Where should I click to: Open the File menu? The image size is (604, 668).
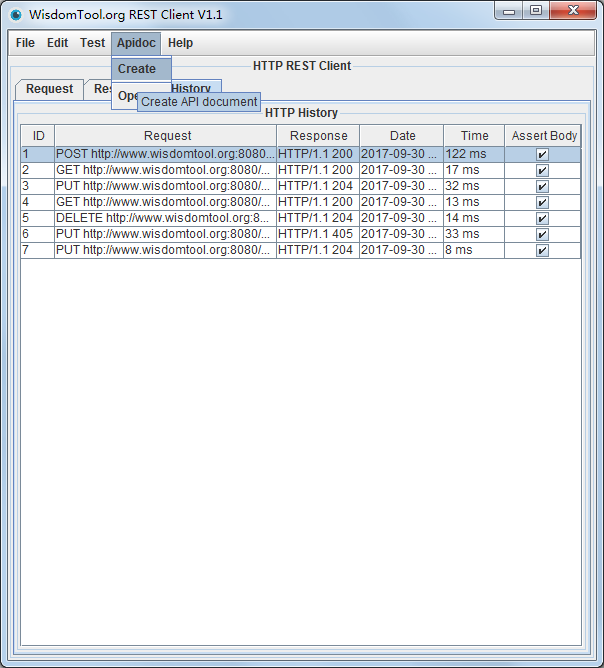tap(25, 43)
